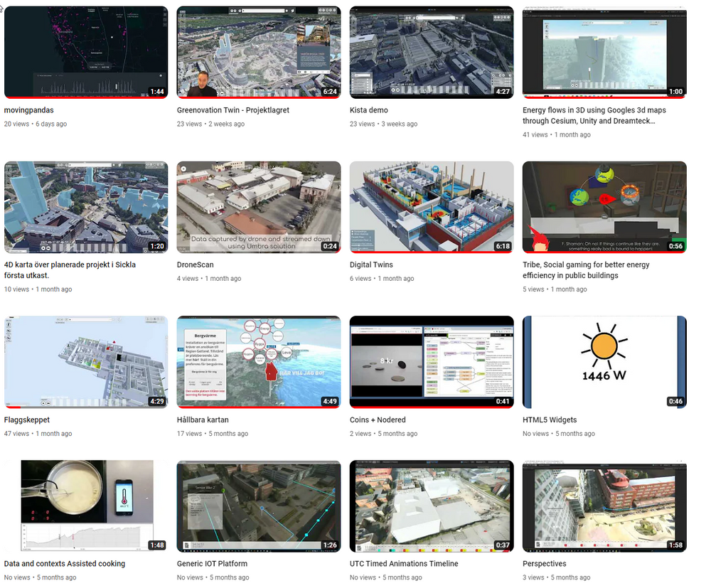Open the movingpandas video thumbnail
This screenshot has height=588, width=711.
click(x=86, y=52)
